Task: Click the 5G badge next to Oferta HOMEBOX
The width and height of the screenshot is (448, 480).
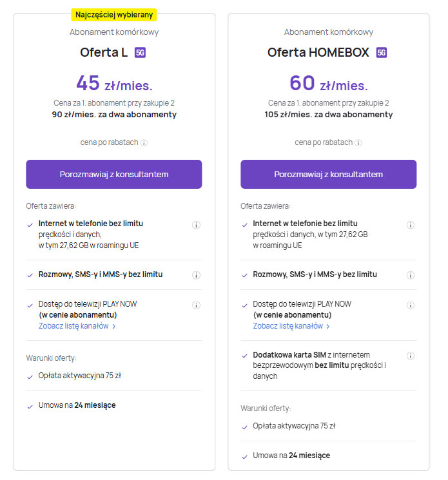Action: click(x=382, y=53)
